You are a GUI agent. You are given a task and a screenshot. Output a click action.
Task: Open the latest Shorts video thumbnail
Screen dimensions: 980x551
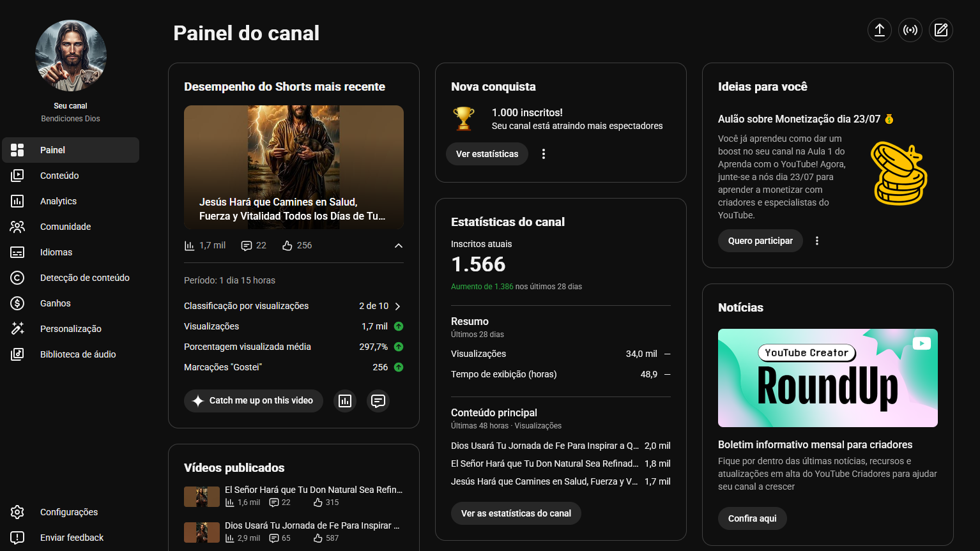[x=294, y=167]
